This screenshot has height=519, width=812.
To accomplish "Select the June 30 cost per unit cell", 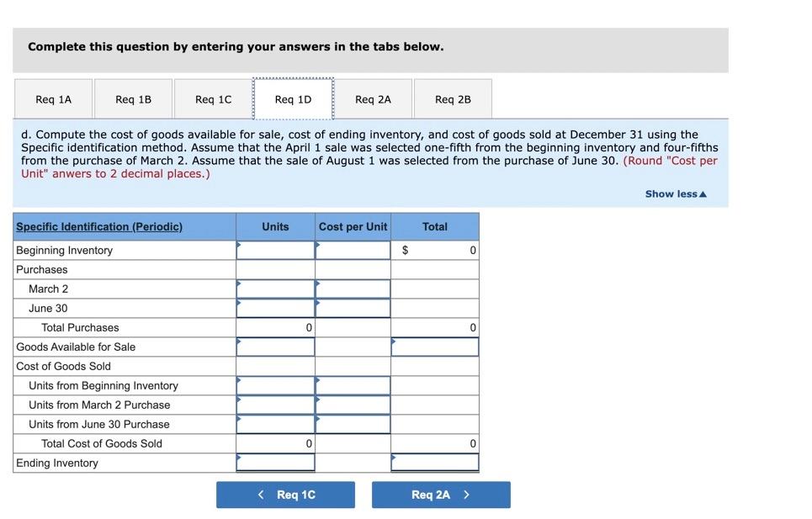I will click(x=350, y=308).
